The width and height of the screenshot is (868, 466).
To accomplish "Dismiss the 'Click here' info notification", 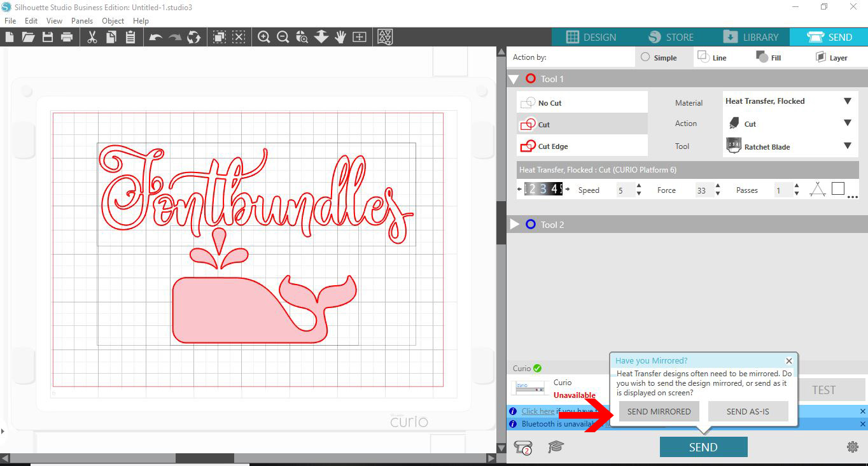I will click(863, 411).
